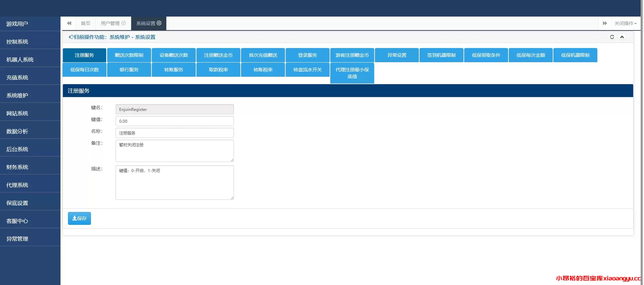Viewport: 644px width, 285px height.
Task: Click the tab scroll-left double arrow icon
Action: [69, 23]
